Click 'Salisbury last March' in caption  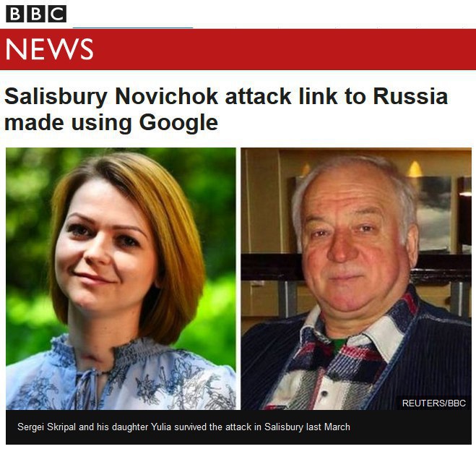click(x=307, y=427)
